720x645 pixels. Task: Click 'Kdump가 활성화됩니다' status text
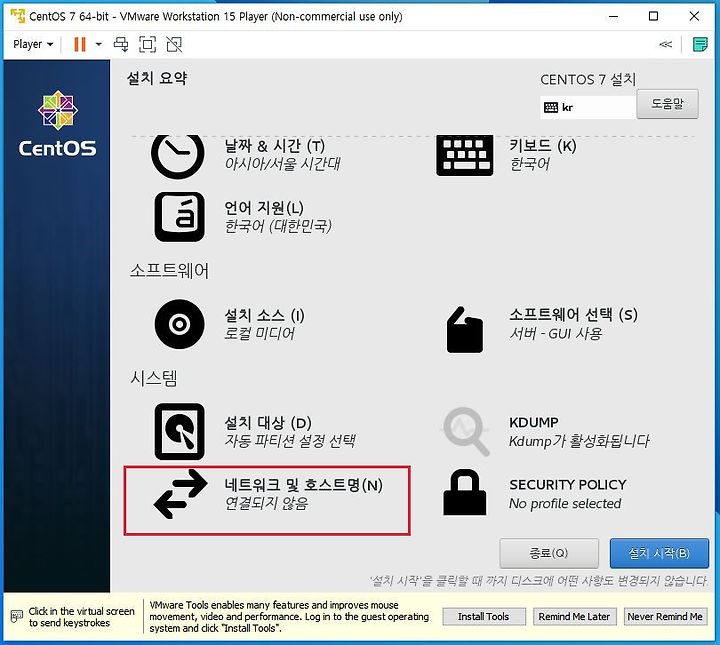(x=579, y=442)
